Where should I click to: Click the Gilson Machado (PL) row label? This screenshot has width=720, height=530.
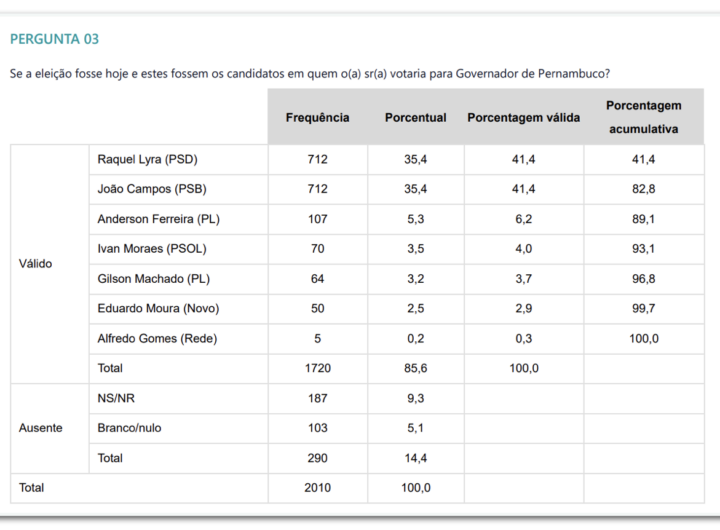[154, 279]
